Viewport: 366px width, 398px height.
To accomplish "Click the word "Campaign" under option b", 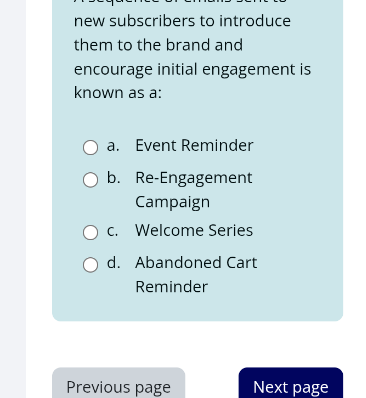I will pyautogui.click(x=173, y=202).
